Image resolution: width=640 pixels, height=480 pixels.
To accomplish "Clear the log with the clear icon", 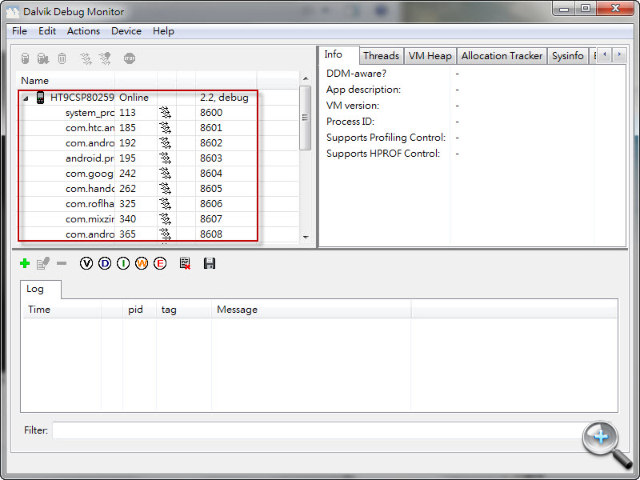I will pyautogui.click(x=185, y=263).
